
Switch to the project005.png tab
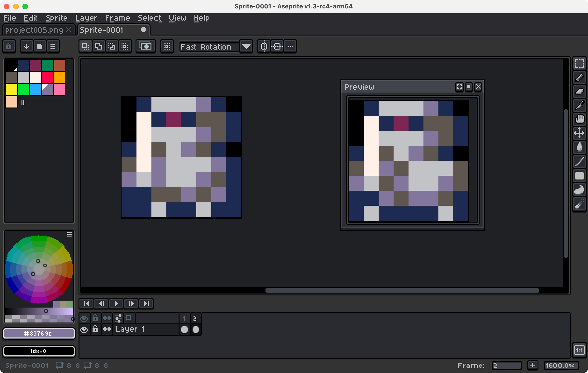(34, 30)
